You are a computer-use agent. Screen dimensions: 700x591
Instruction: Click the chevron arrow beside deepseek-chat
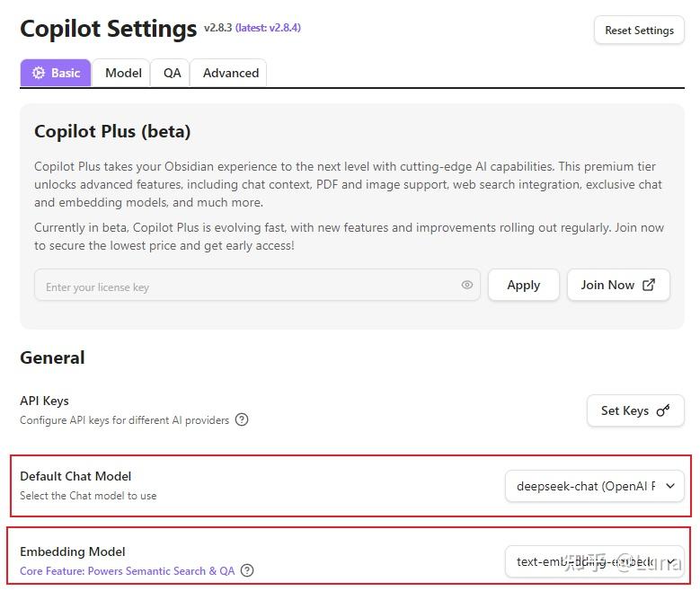pos(670,486)
